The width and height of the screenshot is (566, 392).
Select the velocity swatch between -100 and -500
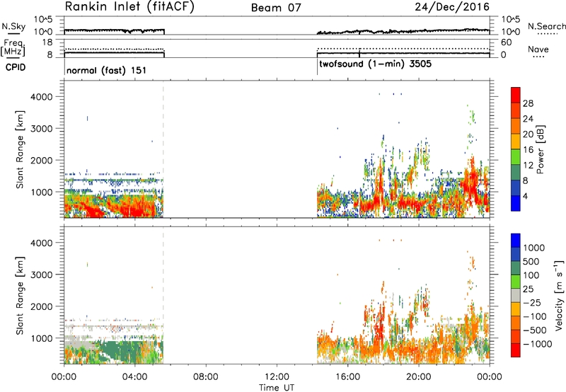tap(516, 323)
